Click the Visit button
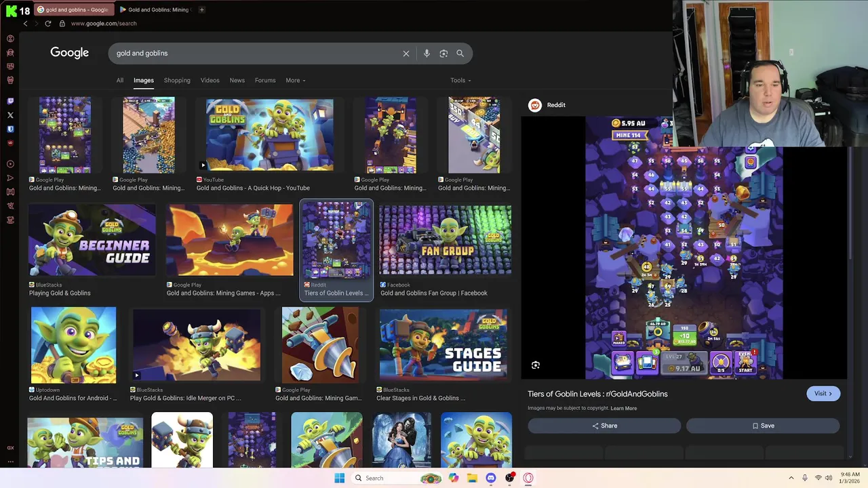The image size is (868, 488). pyautogui.click(x=823, y=394)
